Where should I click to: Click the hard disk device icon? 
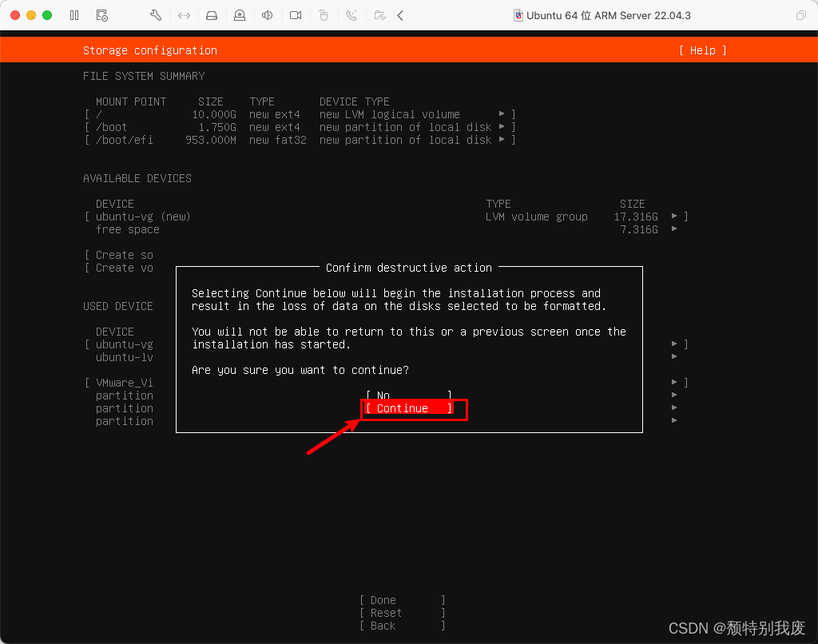pyautogui.click(x=211, y=16)
